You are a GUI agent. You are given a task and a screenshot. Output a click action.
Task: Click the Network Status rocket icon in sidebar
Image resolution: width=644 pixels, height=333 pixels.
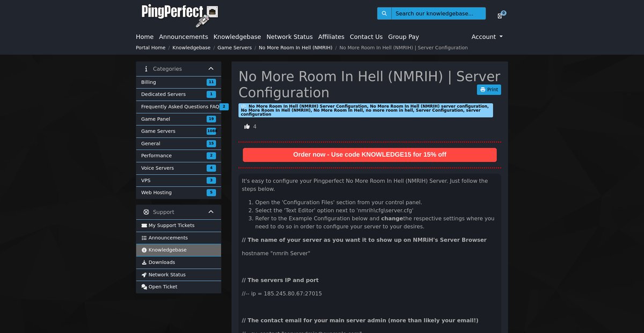(144, 275)
